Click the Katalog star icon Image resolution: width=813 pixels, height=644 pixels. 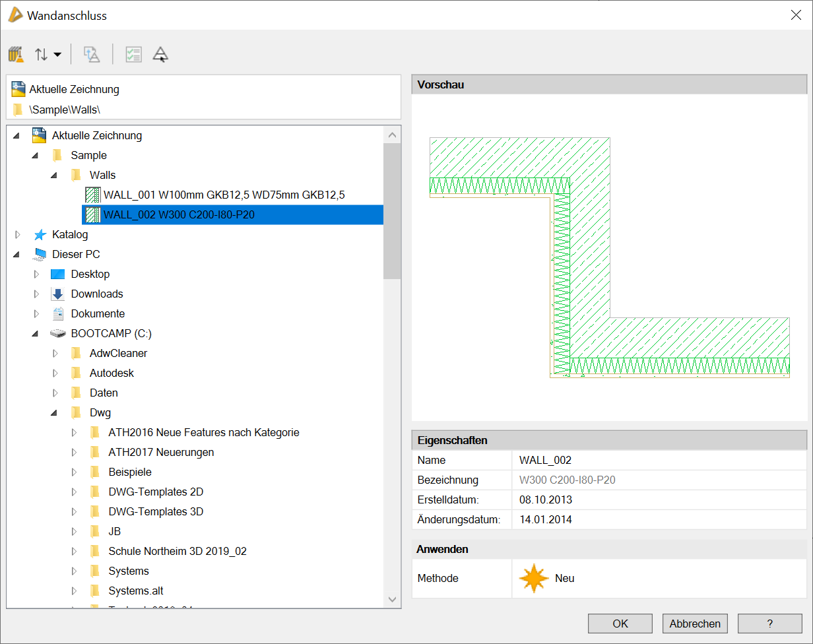click(40, 235)
